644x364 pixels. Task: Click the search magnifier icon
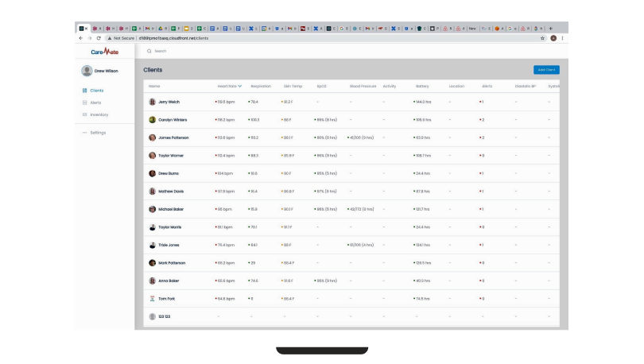point(149,51)
